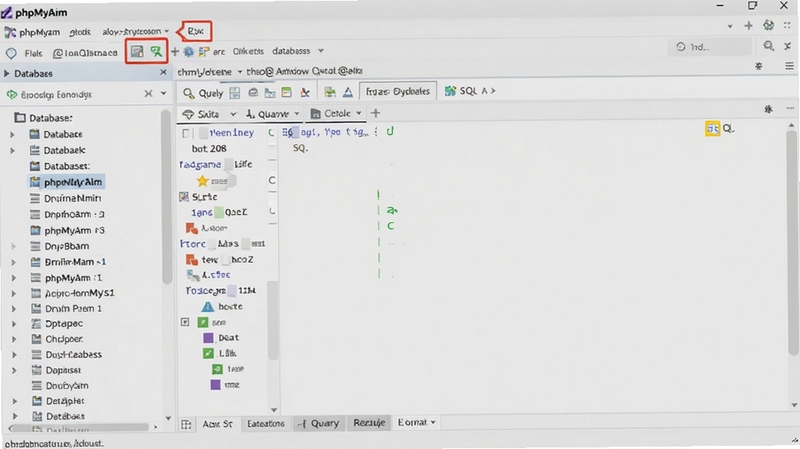Switch to the 'Reauje' bottom tab
This screenshot has height=449, width=800.
click(x=369, y=423)
